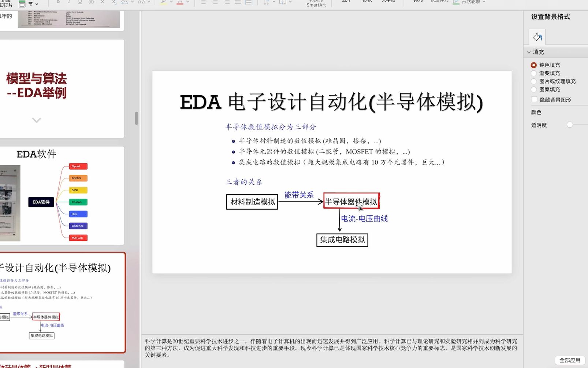Collapse the 填充 section
The height and width of the screenshot is (368, 588).
529,52
